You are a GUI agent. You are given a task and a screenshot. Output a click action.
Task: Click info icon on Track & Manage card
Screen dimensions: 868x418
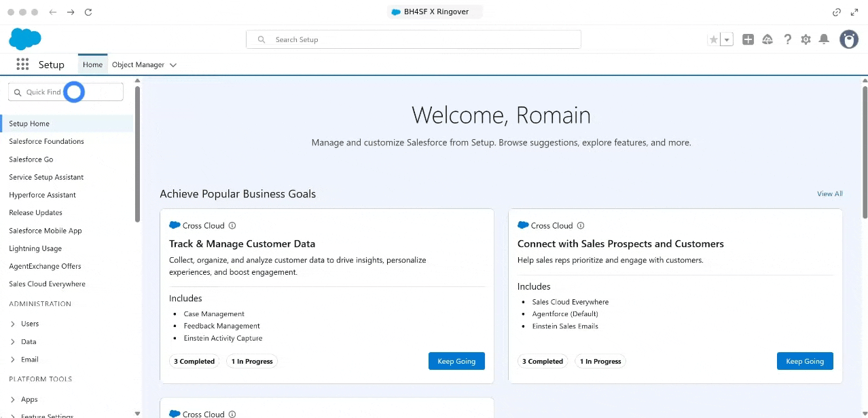tap(232, 225)
